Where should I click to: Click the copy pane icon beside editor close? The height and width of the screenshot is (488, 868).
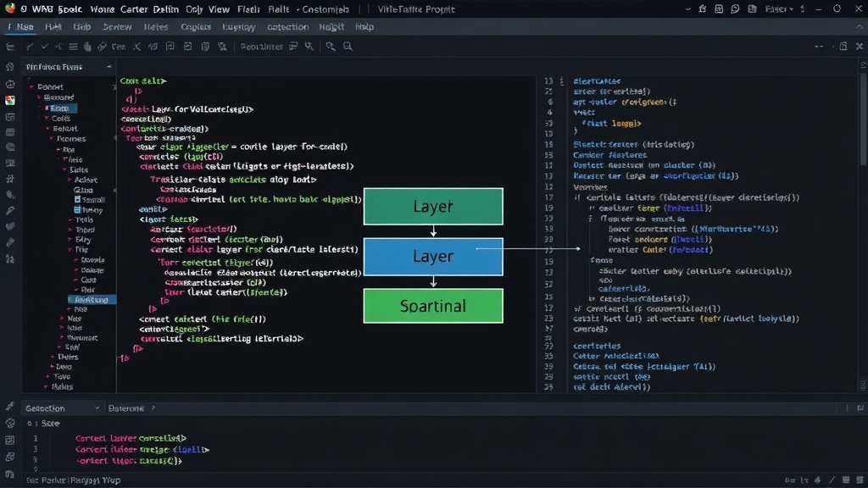point(843,47)
